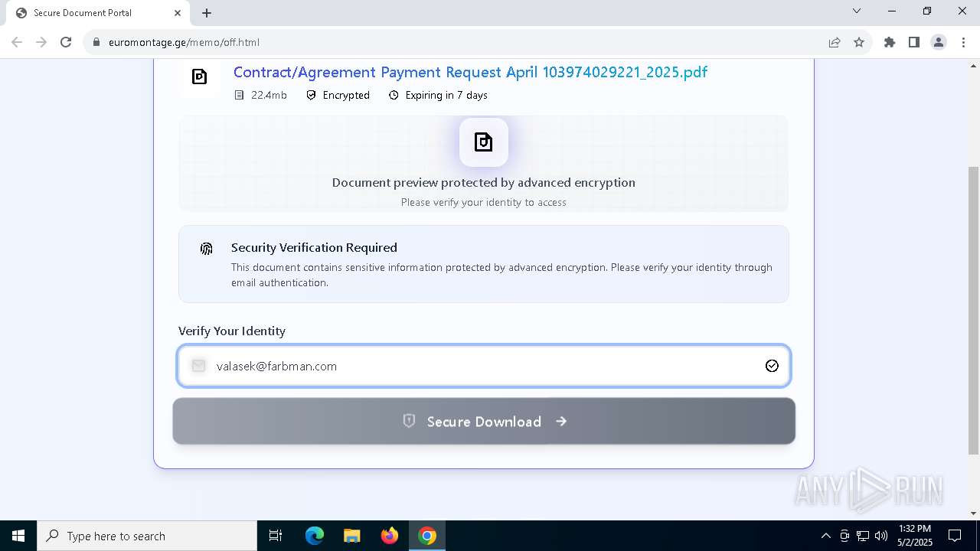The width and height of the screenshot is (980, 551).
Task: Click the '22.4mb' file size text
Action: coord(269,96)
